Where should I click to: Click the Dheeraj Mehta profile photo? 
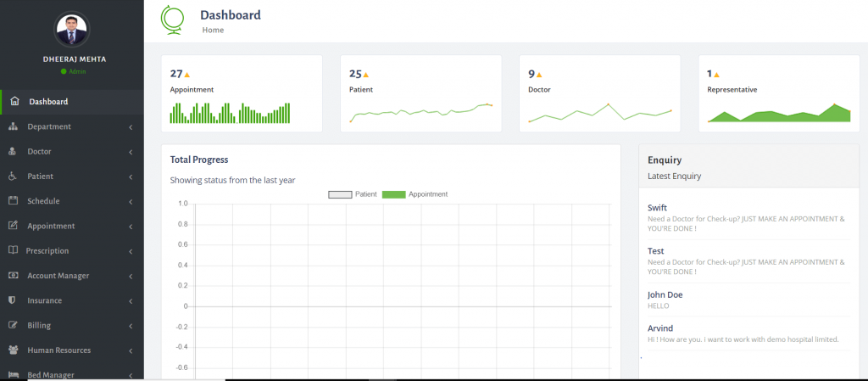point(72,30)
